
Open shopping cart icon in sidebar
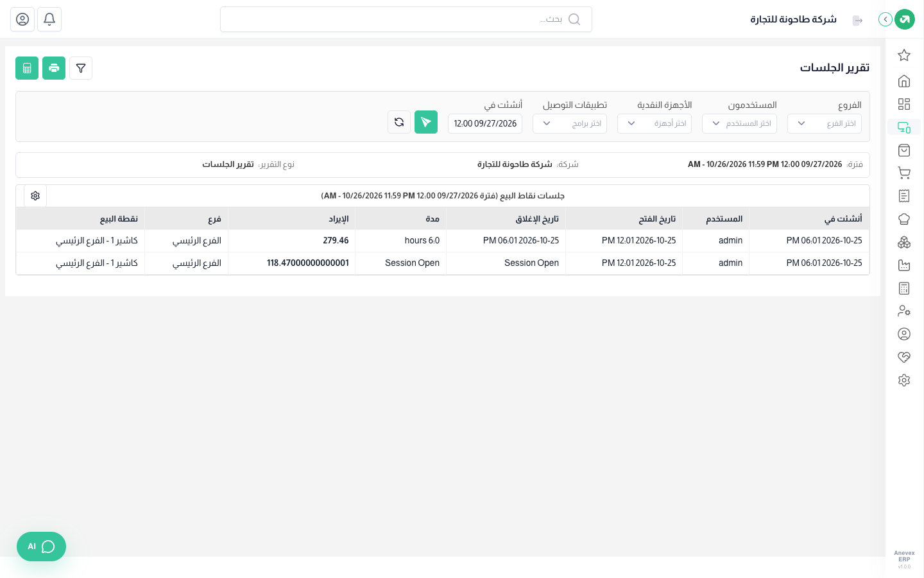pos(904,173)
